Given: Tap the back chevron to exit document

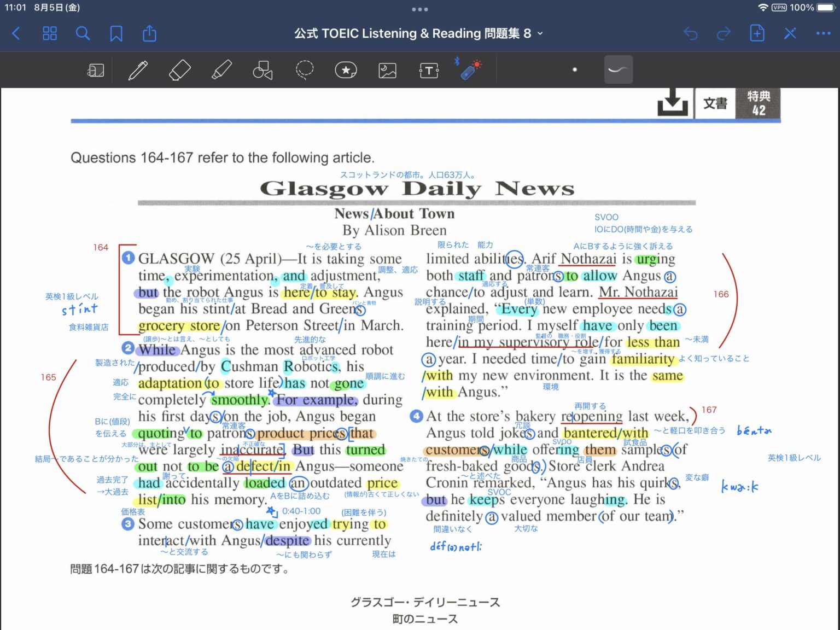Looking at the screenshot, I should coord(16,33).
